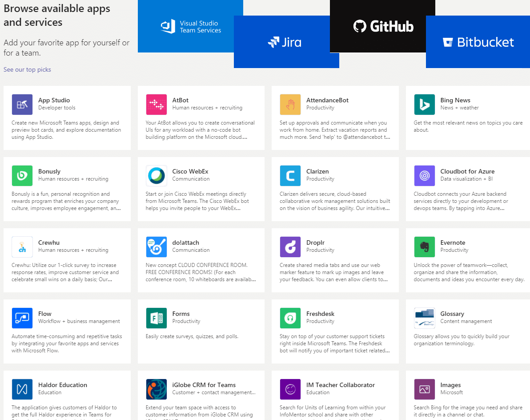Click the App Studio icon
The width and height of the screenshot is (530, 420).
[x=22, y=105]
